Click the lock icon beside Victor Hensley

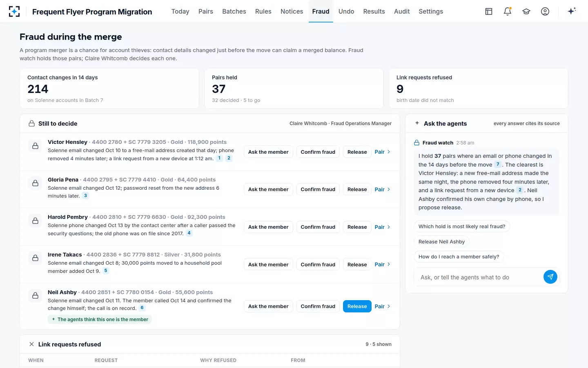click(x=36, y=146)
